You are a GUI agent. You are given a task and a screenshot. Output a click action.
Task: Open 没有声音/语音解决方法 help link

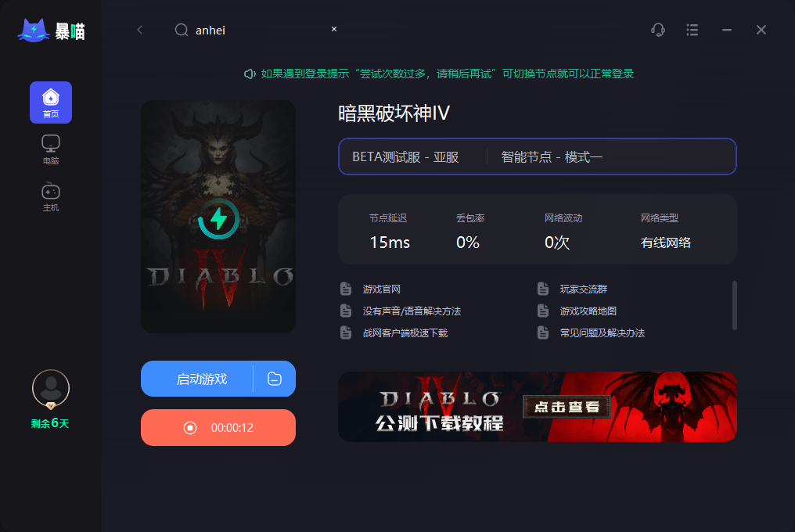pos(412,311)
